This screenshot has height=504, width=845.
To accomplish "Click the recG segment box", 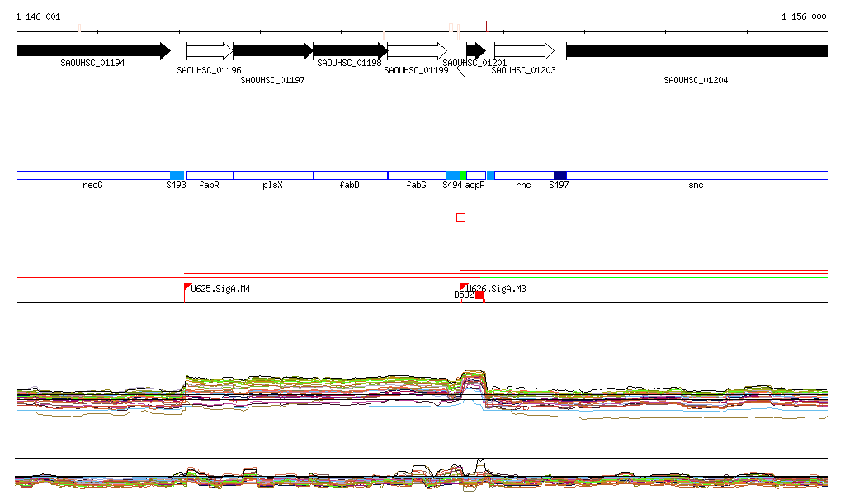I will [x=92, y=175].
